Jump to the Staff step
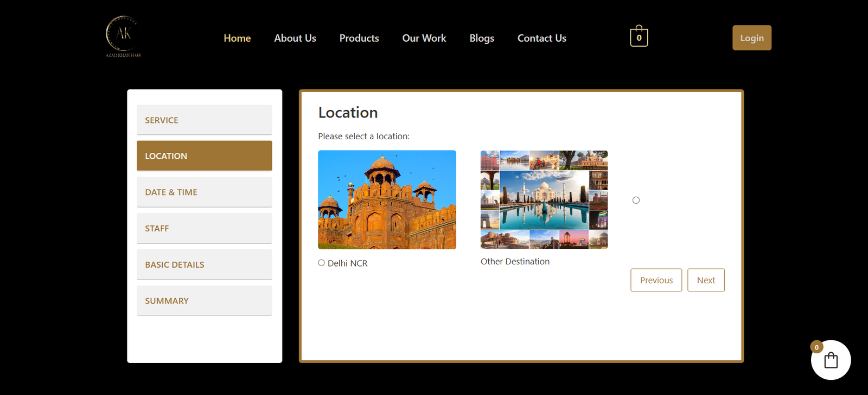 [x=204, y=229]
